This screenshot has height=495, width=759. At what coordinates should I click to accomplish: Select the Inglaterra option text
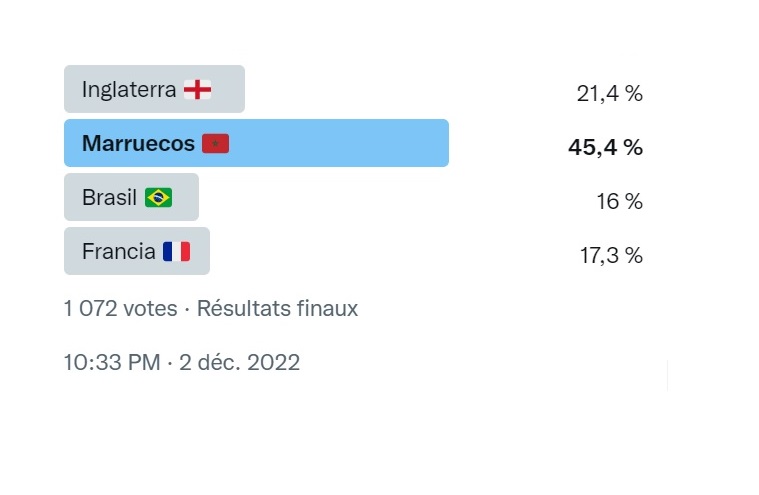(x=129, y=90)
